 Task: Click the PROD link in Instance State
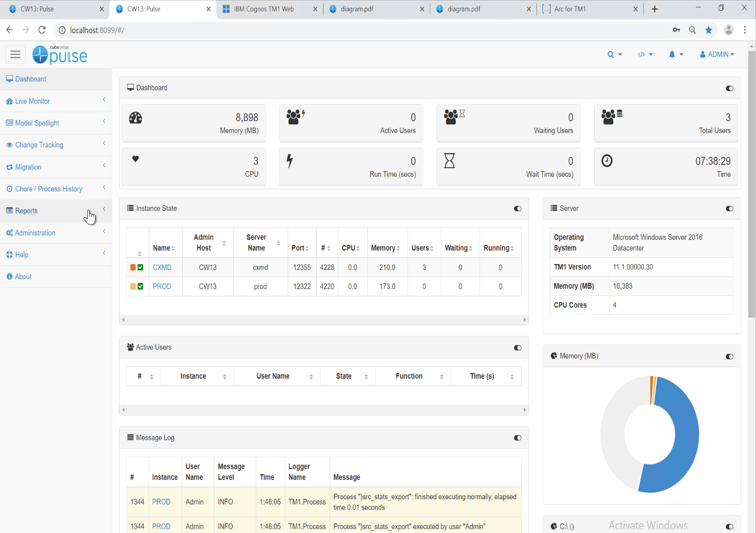(162, 286)
